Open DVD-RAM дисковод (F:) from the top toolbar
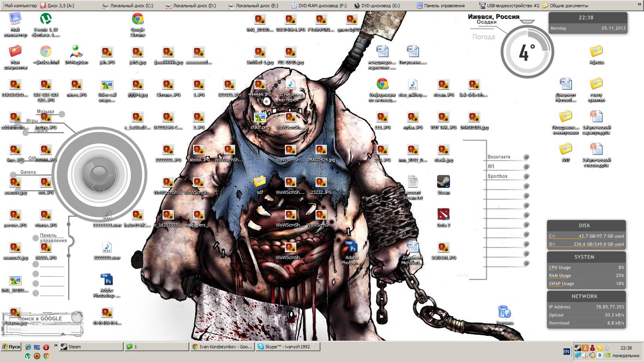Screen dimensions: 644x362 click(319, 6)
